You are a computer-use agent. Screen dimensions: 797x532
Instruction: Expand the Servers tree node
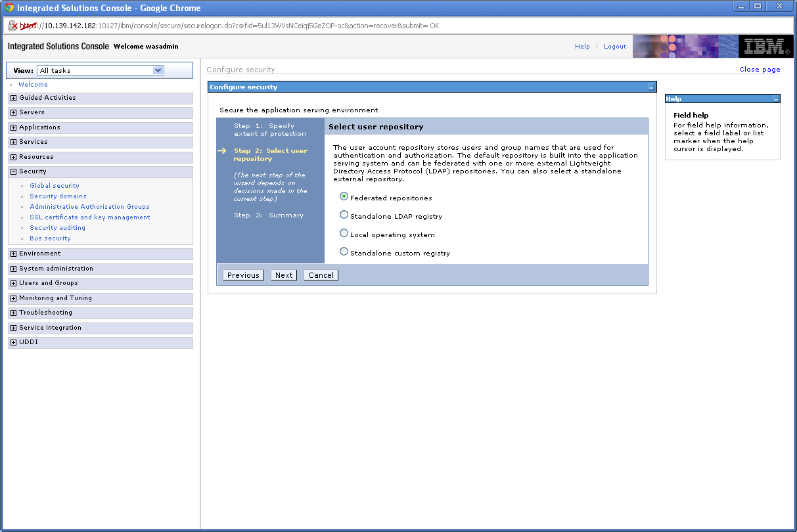pos(13,112)
